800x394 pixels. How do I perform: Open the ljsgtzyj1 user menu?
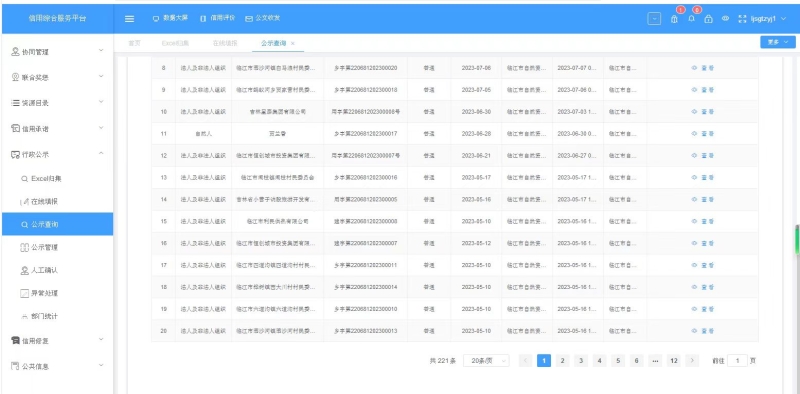pyautogui.click(x=768, y=19)
